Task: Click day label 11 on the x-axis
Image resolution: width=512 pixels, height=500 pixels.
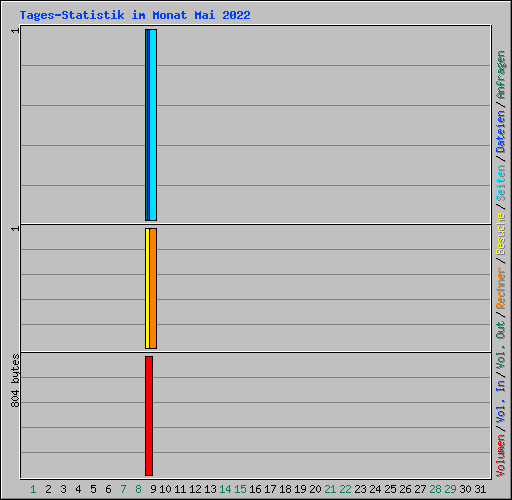Action: [x=180, y=489]
